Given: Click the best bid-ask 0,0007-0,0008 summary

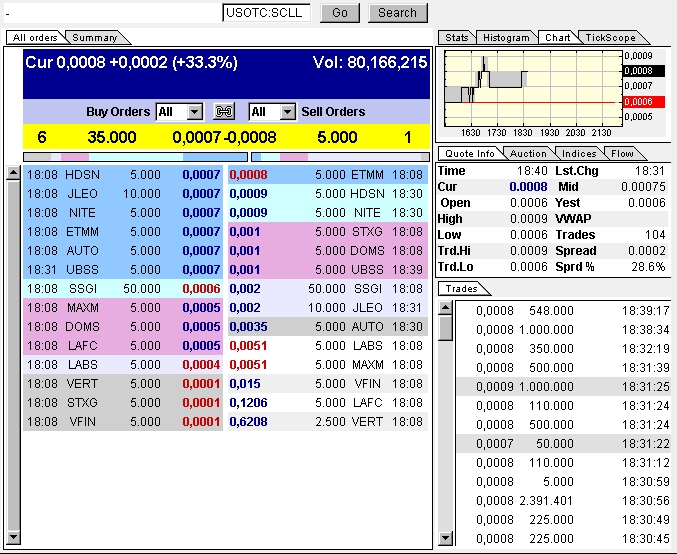Looking at the screenshot, I should [224, 137].
